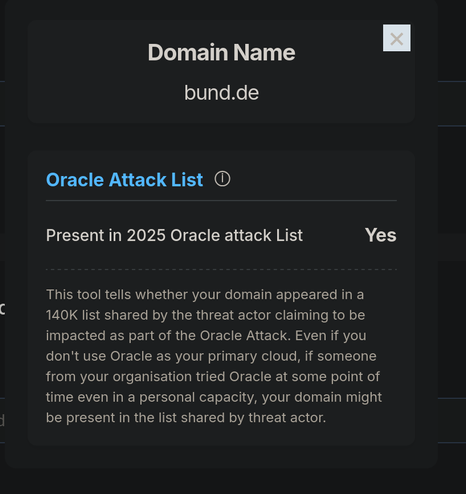Close the Domain Name dialog
Image resolution: width=466 pixels, height=494 pixels.
[396, 38]
